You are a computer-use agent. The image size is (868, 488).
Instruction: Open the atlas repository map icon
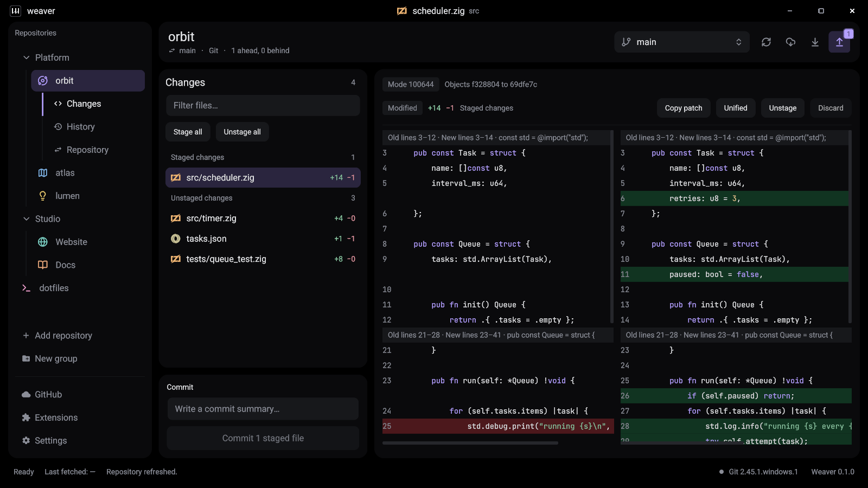click(43, 173)
